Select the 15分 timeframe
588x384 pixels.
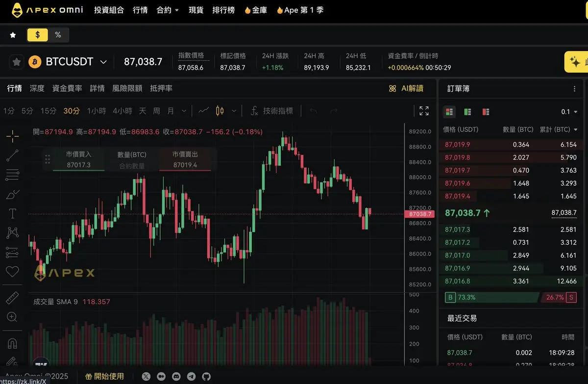48,111
